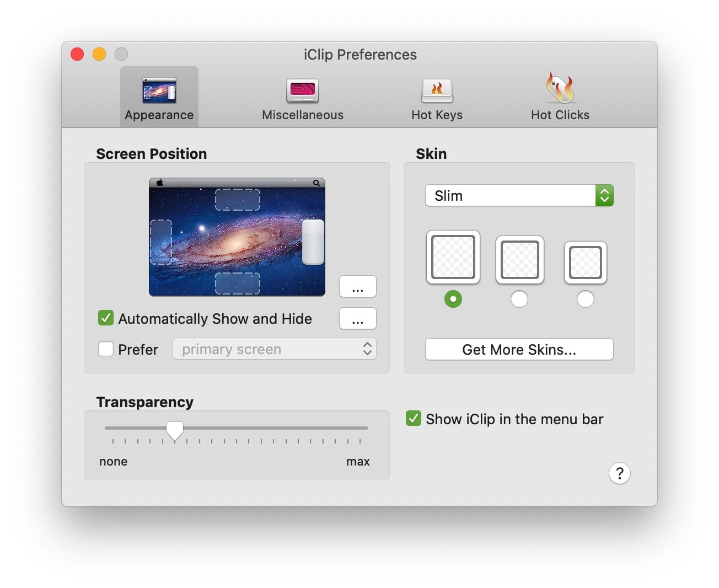
Task: Uncheck Show iClip in the menu bar
Action: pyautogui.click(x=414, y=419)
